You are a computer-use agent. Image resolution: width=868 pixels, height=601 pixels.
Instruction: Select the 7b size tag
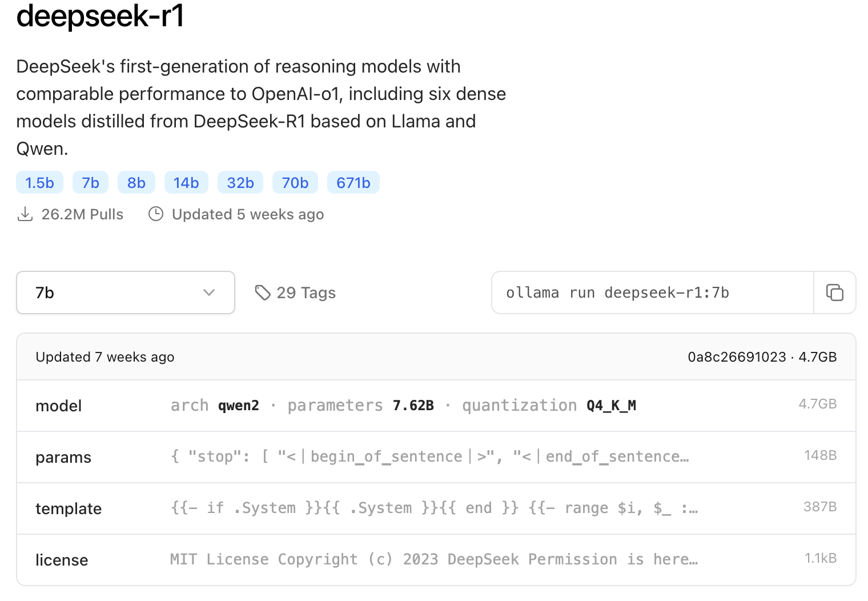coord(90,183)
